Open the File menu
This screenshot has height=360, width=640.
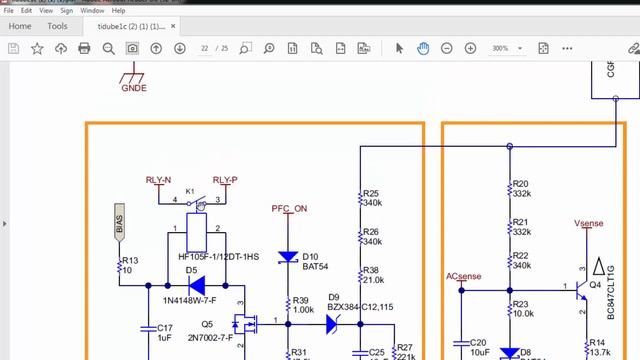(x=9, y=11)
